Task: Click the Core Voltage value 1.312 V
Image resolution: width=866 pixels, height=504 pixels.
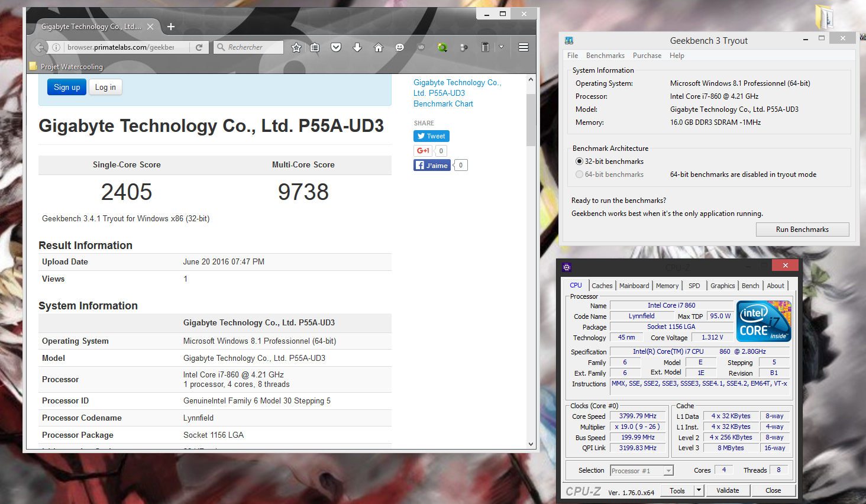Action: coord(712,337)
